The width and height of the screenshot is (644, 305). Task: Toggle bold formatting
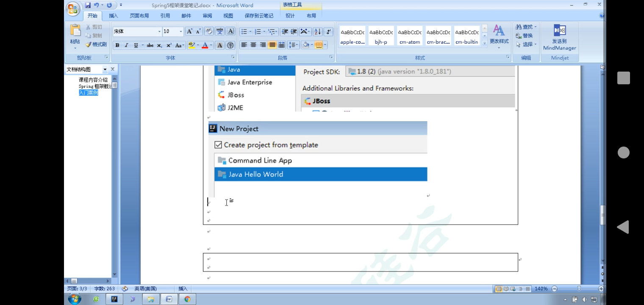[x=117, y=45]
